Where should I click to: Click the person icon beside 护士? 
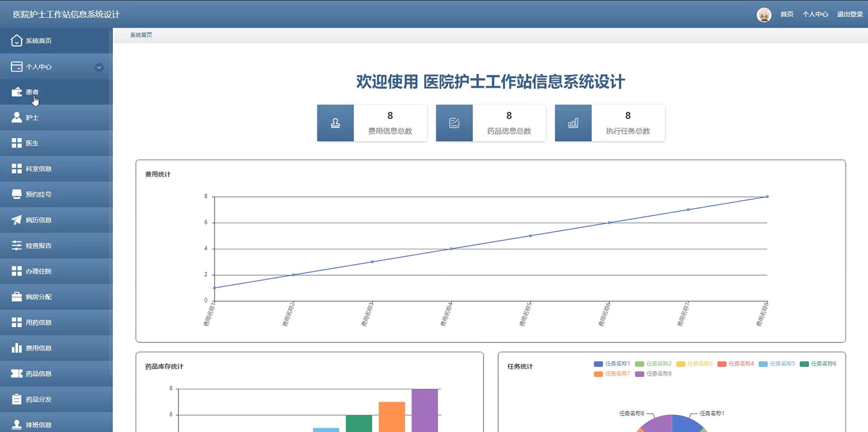click(x=17, y=118)
